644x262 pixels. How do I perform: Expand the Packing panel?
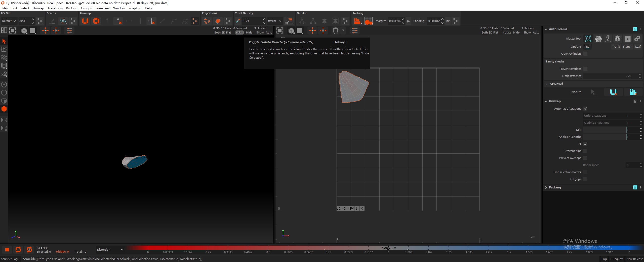click(x=555, y=187)
